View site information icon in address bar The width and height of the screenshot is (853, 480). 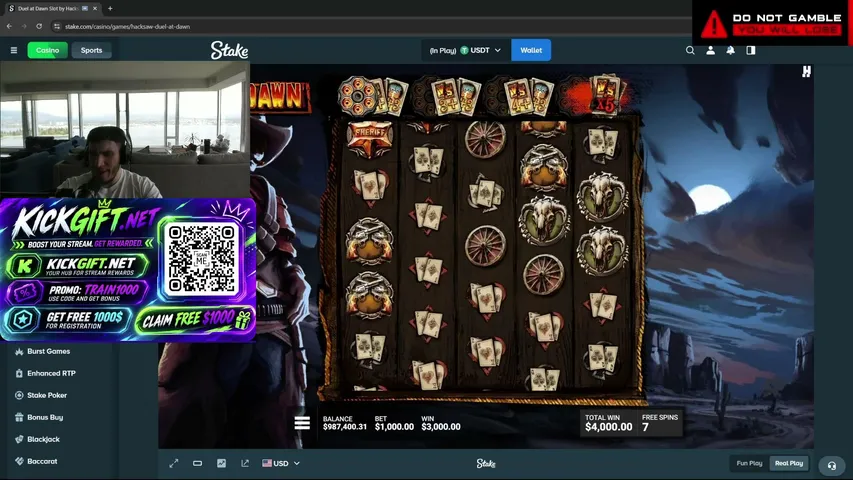56,26
